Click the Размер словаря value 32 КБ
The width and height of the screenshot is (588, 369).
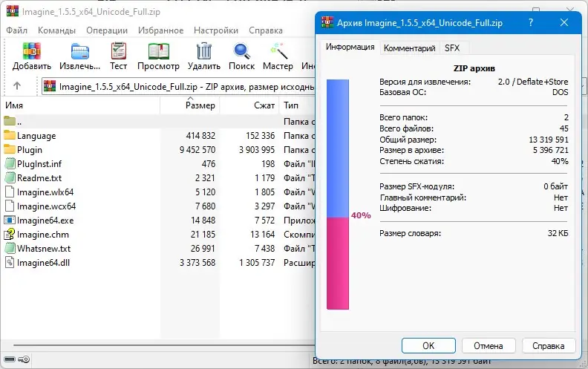(558, 233)
